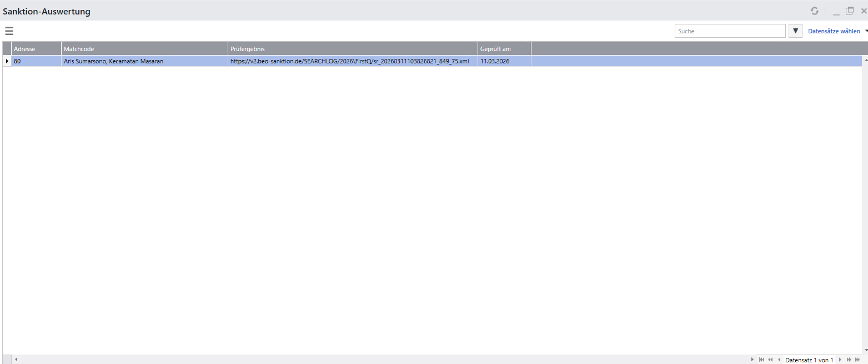Select the Aris Sumarsono matchcode cell
This screenshot has height=364, width=868.
pos(144,61)
